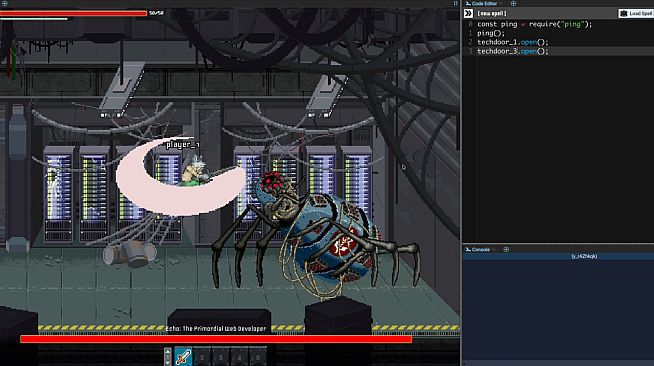Image resolution: width=654 pixels, height=366 pixels.
Task: Open the Console tab
Action: click(x=478, y=249)
